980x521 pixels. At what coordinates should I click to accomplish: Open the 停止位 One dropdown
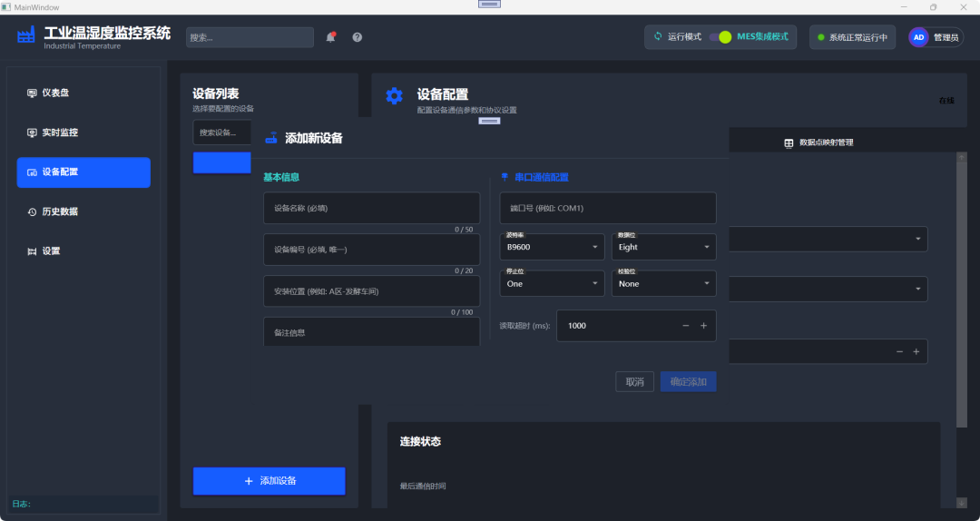[552, 283]
